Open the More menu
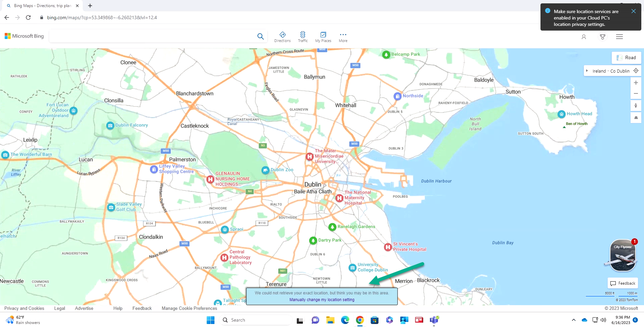This screenshot has width=644, height=327. (x=343, y=37)
